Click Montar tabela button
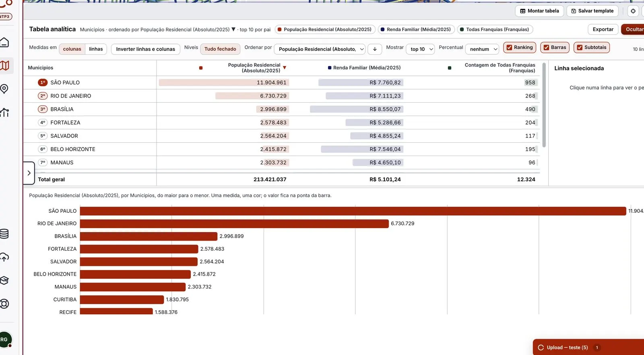 [x=539, y=11]
